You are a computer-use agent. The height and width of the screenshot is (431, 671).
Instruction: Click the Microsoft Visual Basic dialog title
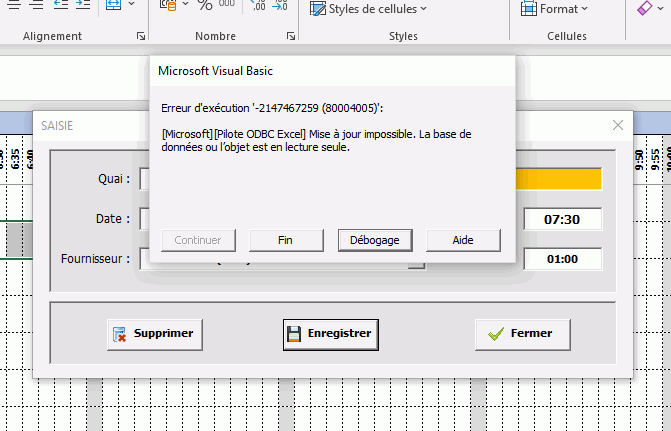[215, 71]
